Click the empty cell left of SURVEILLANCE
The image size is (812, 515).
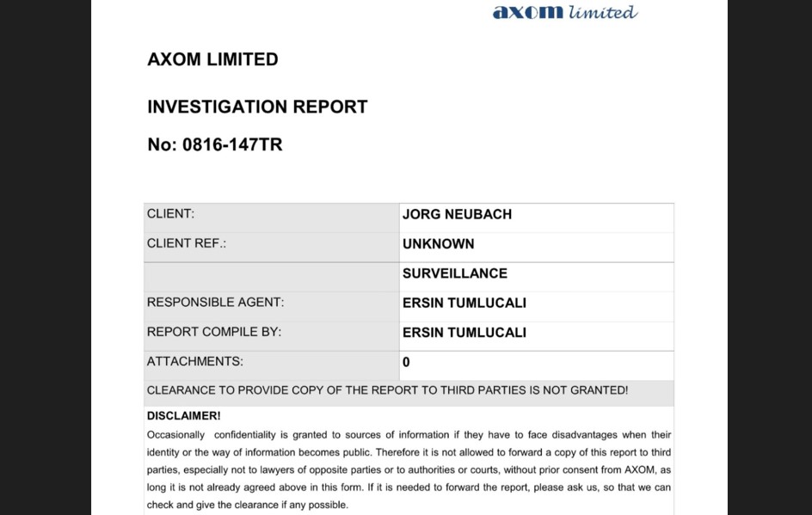[270, 275]
